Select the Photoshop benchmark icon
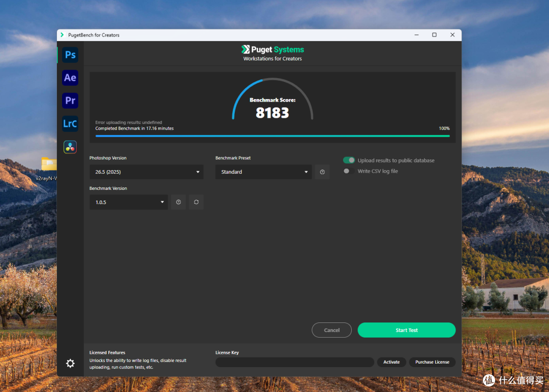549x392 pixels. coord(70,55)
